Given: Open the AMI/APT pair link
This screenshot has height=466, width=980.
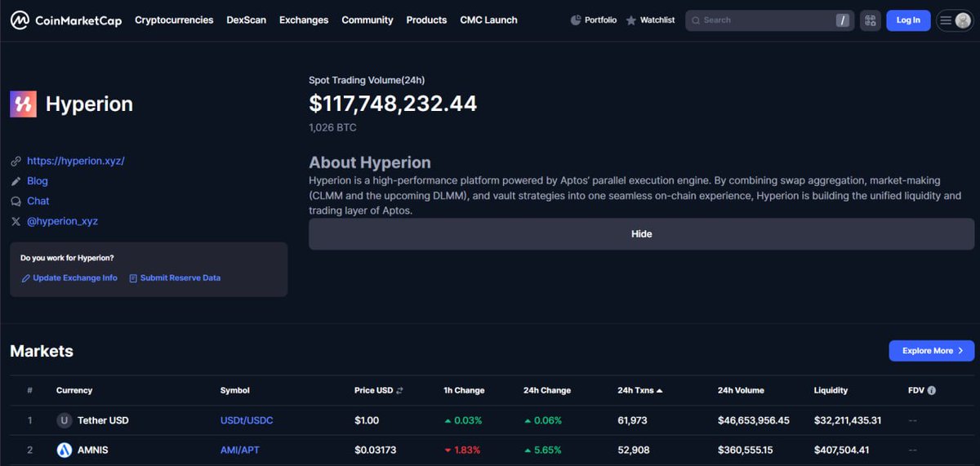Looking at the screenshot, I should tap(240, 450).
